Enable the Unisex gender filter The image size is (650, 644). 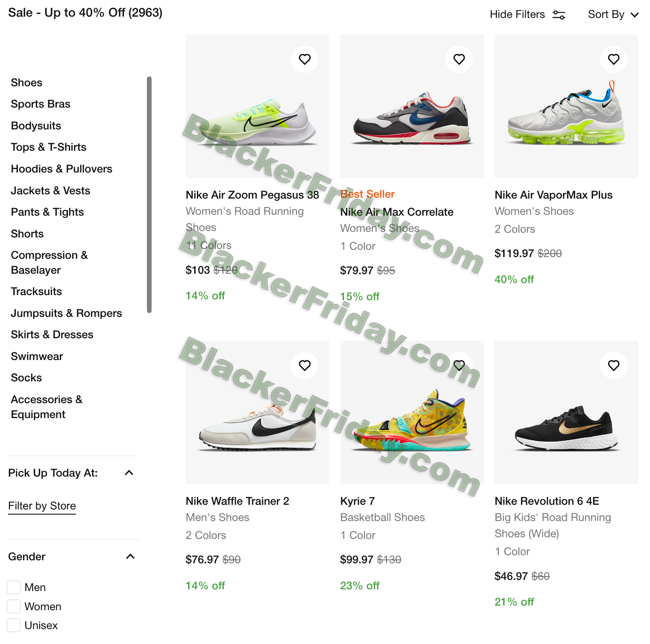[14, 625]
